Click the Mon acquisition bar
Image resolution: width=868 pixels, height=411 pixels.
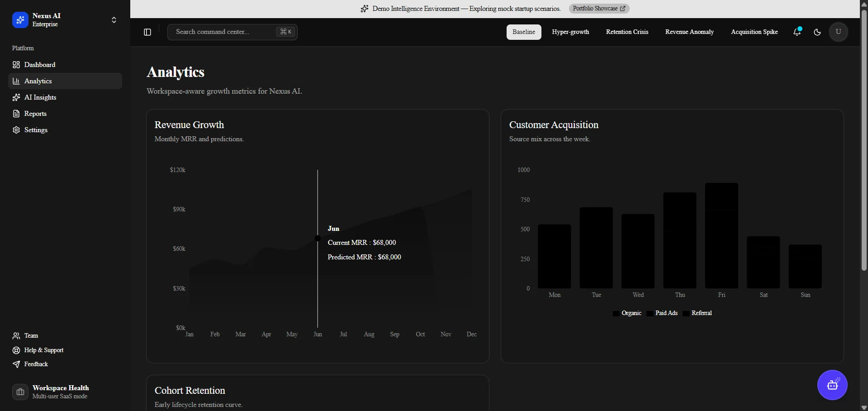555,257
